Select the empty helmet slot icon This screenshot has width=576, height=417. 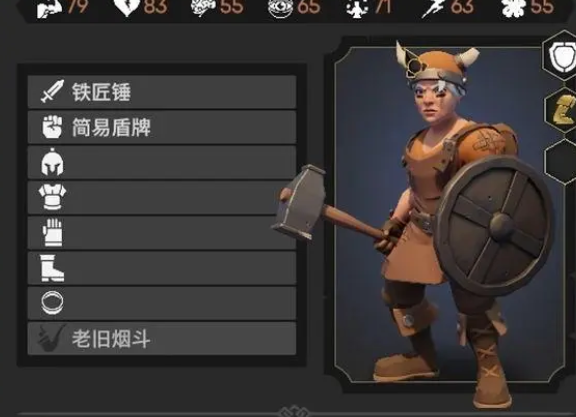point(52,162)
